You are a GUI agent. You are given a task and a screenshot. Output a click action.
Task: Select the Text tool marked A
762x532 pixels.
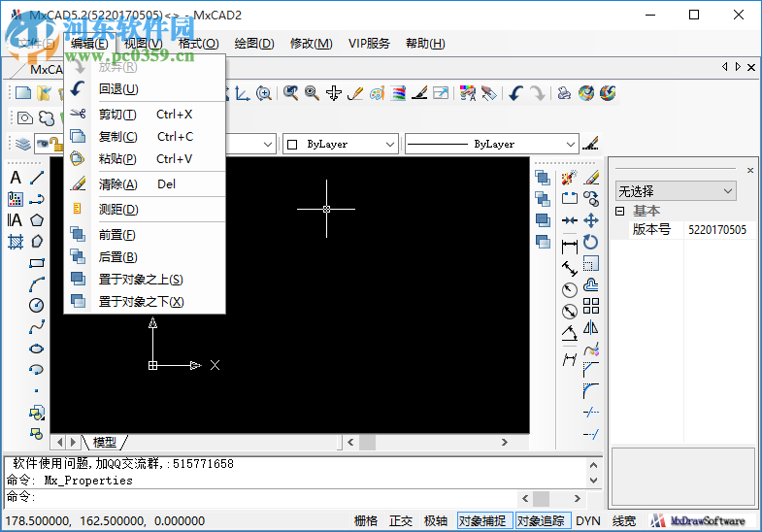pyautogui.click(x=16, y=178)
